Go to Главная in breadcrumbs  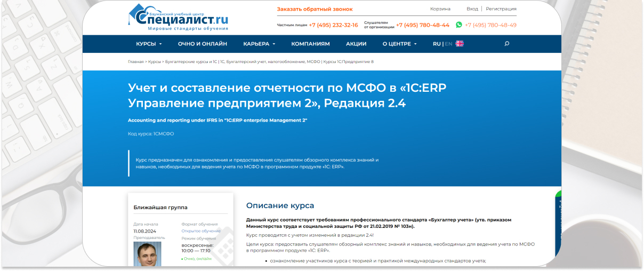(x=136, y=62)
